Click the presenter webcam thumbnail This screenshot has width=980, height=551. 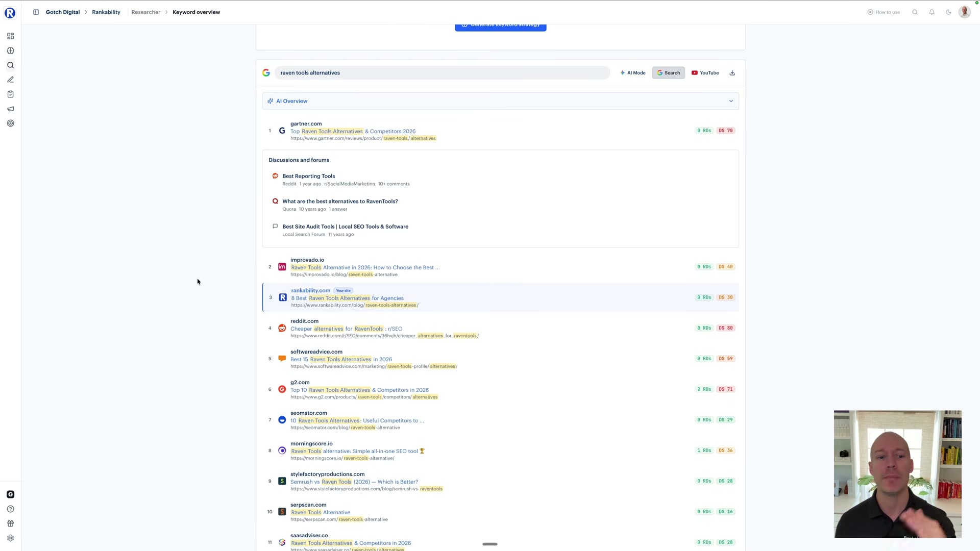898,474
